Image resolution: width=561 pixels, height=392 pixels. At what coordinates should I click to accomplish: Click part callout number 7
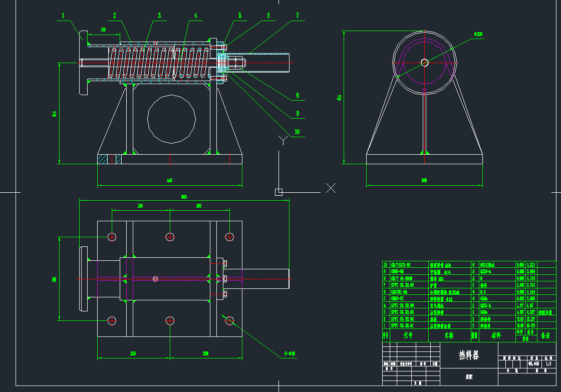point(297,16)
